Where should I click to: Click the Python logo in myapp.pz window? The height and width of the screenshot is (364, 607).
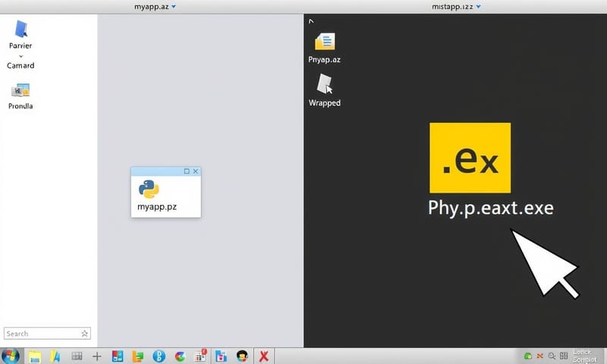tap(149, 189)
